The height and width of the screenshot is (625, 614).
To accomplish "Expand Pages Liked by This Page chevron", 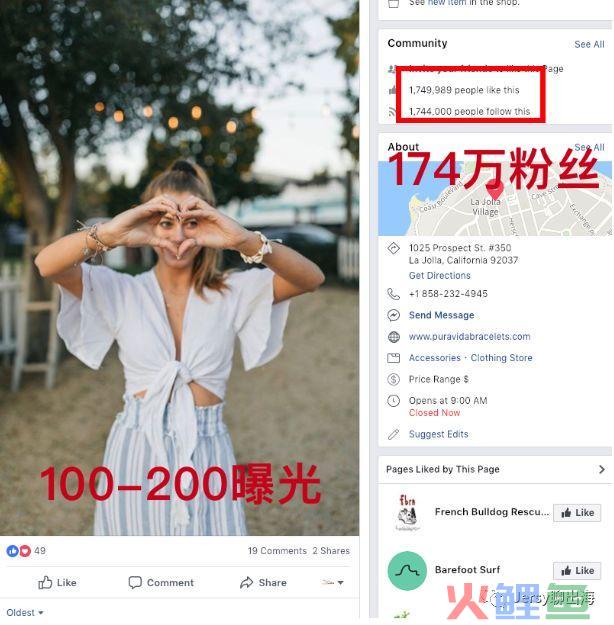I will coord(602,469).
